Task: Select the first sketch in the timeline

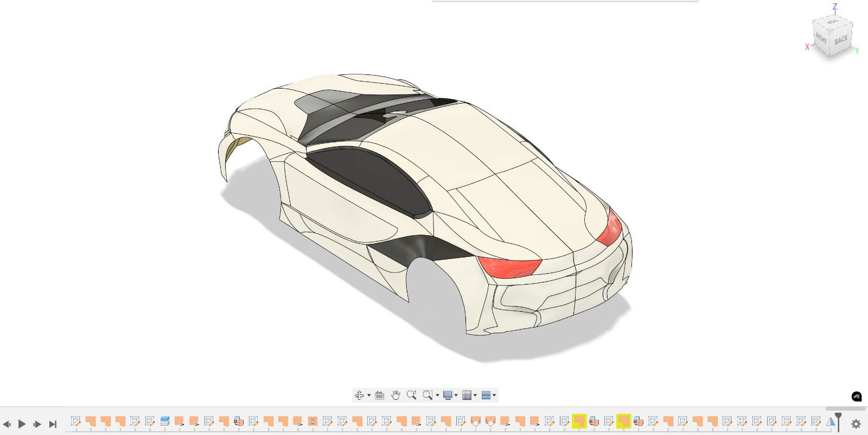Action: pos(75,421)
